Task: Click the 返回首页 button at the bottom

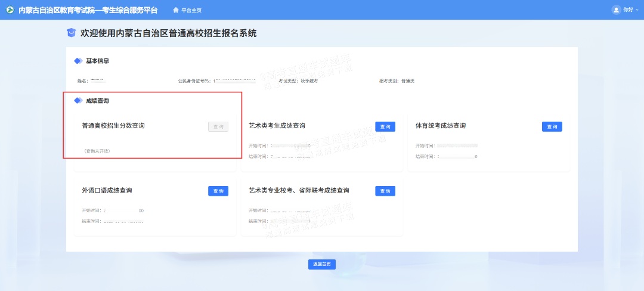Action: [322, 264]
